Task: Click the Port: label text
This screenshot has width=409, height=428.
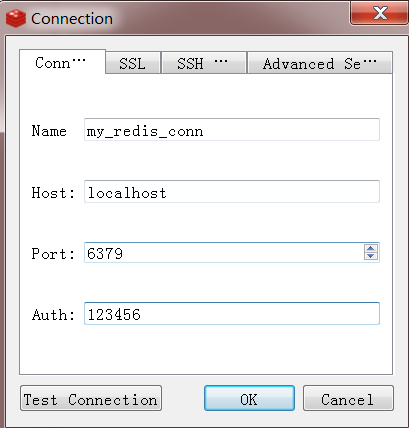Action: [53, 254]
